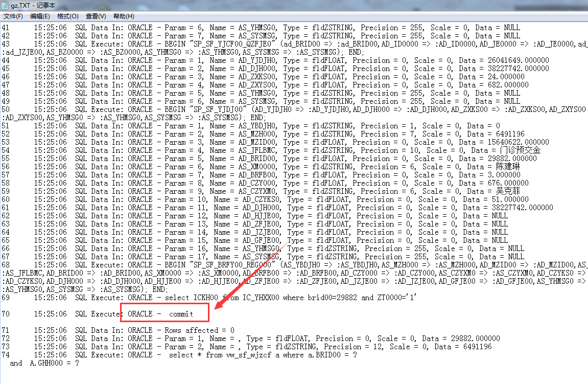Click value 676.000000 in line 58

tap(508, 183)
